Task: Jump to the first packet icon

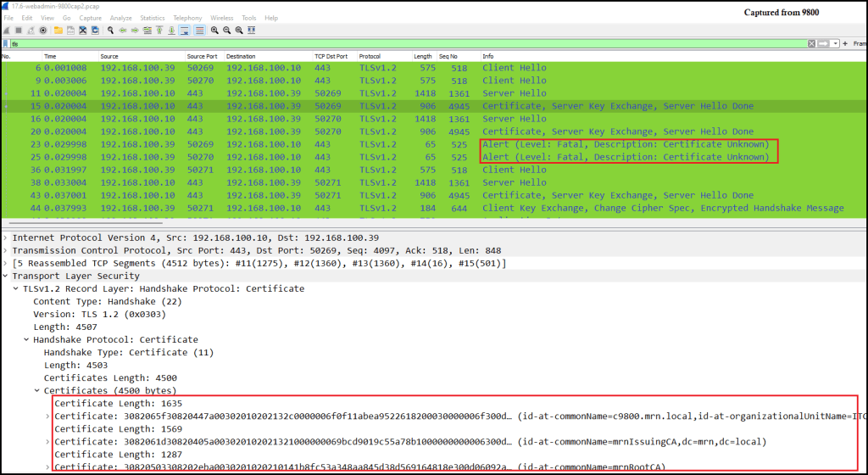Action: tap(159, 31)
